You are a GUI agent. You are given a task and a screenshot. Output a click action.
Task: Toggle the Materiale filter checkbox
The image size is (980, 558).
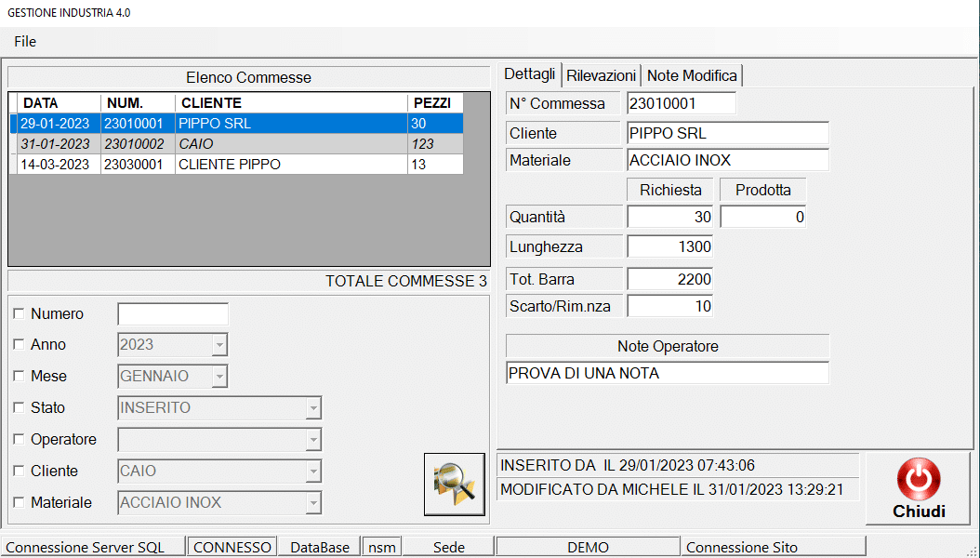[x=19, y=503]
